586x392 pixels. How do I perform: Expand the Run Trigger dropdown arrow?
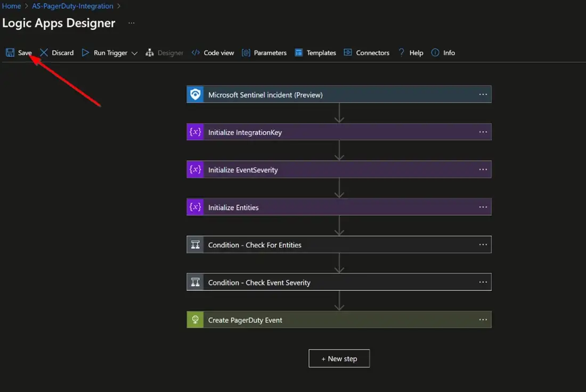click(134, 53)
